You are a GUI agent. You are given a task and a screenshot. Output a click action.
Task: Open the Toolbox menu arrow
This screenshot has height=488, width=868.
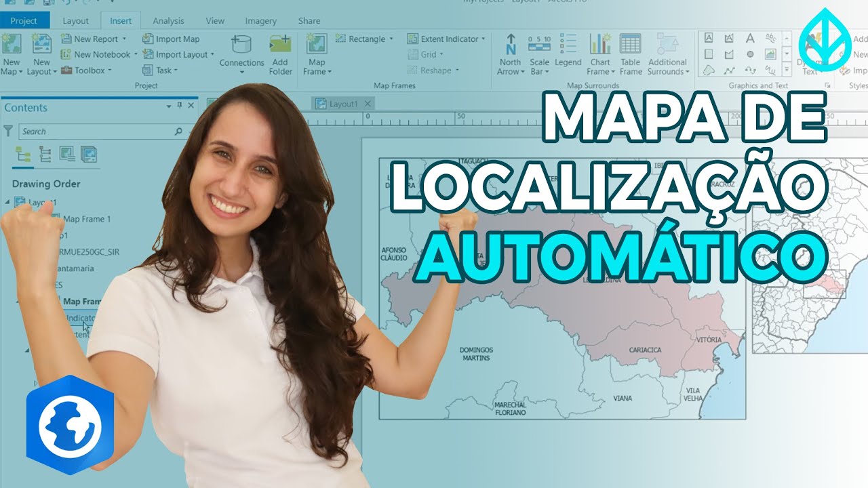[x=111, y=70]
